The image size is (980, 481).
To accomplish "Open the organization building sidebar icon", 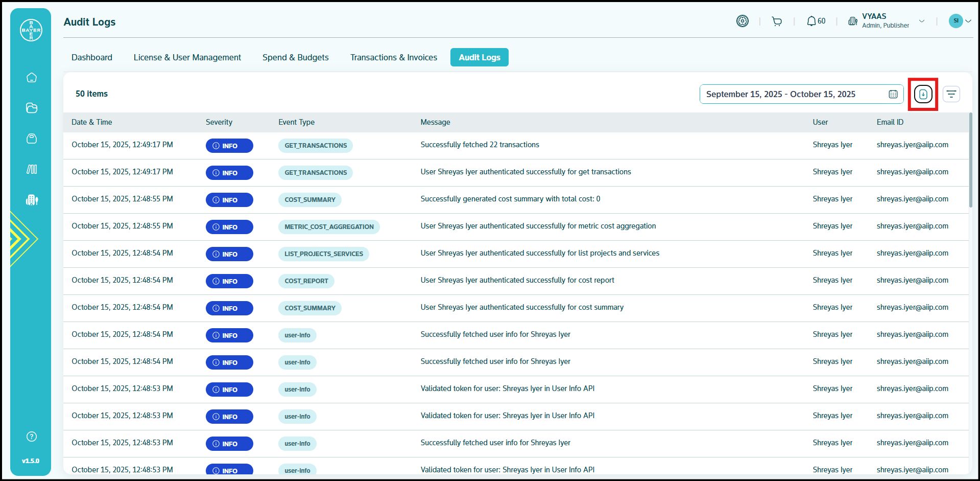I will pos(32,200).
